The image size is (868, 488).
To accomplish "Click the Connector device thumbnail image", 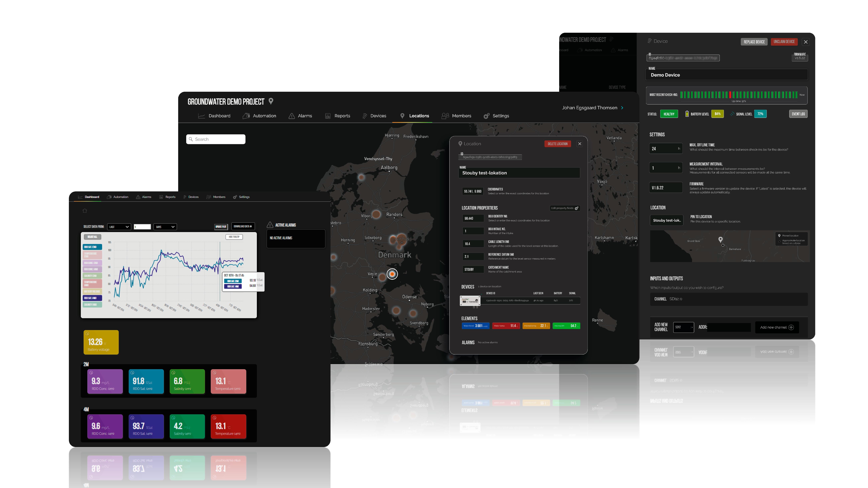I will click(x=470, y=300).
